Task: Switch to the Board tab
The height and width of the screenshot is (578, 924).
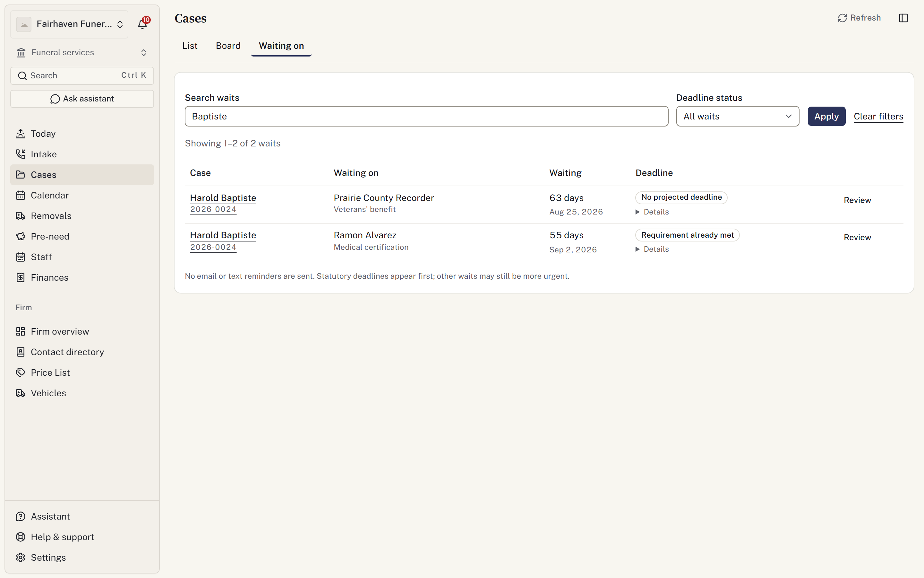Action: 228,46
